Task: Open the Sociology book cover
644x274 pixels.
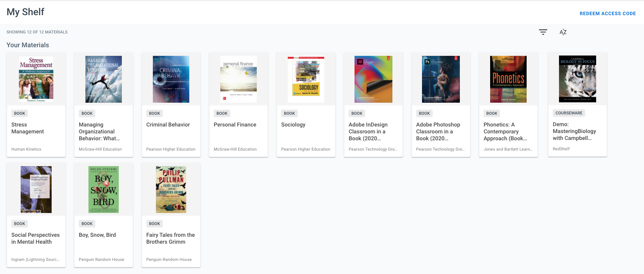Action: [x=306, y=79]
